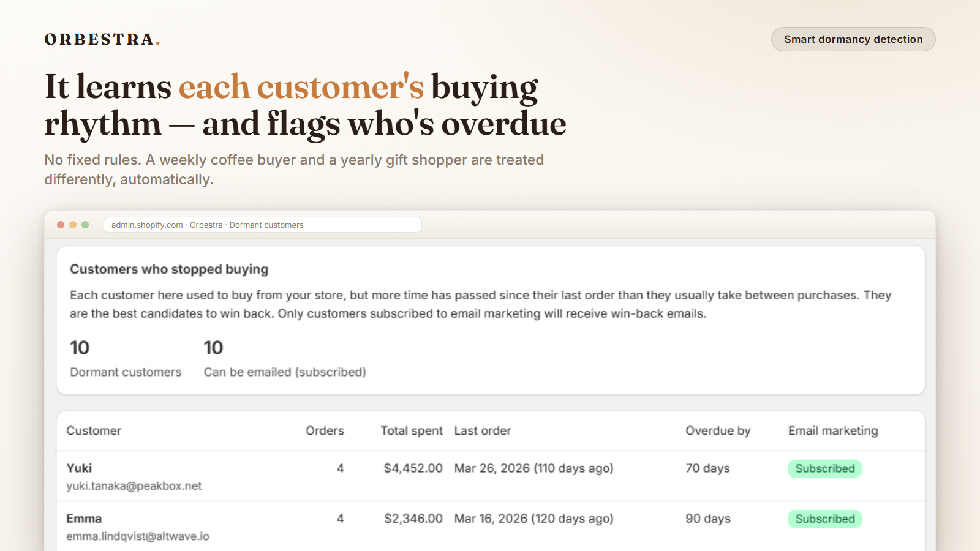The image size is (980, 551).
Task: Click emma.lindqvist@altwave.io email address
Action: (x=138, y=536)
